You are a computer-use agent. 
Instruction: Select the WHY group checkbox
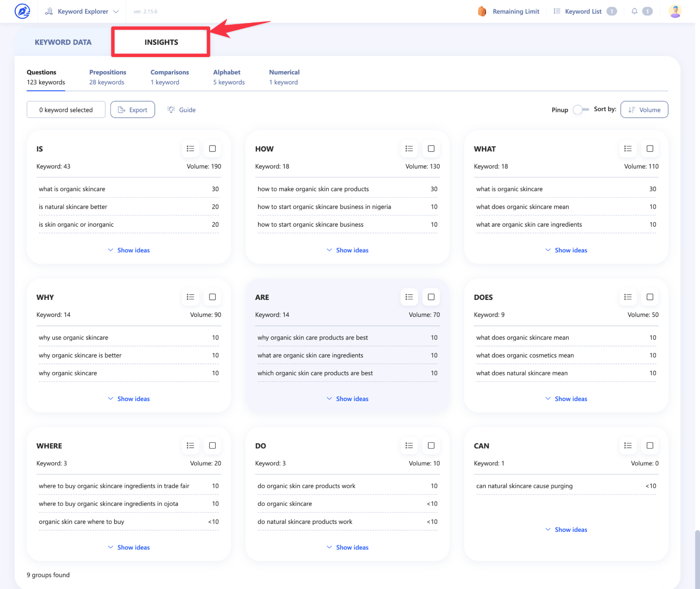[x=212, y=297]
